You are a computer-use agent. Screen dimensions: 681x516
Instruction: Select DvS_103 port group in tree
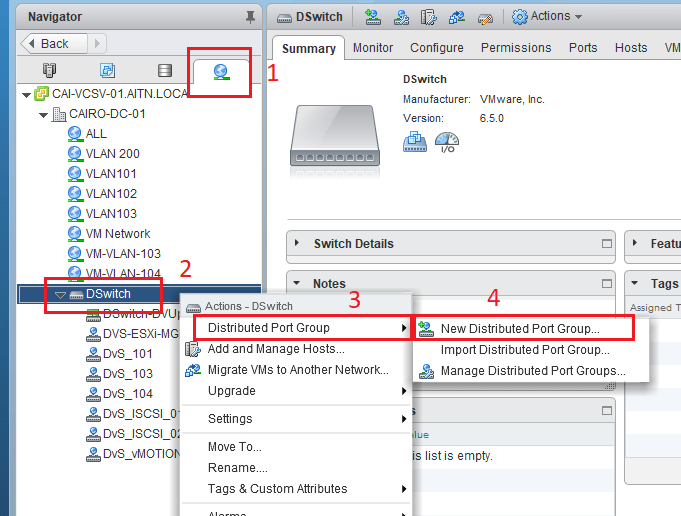tap(128, 374)
